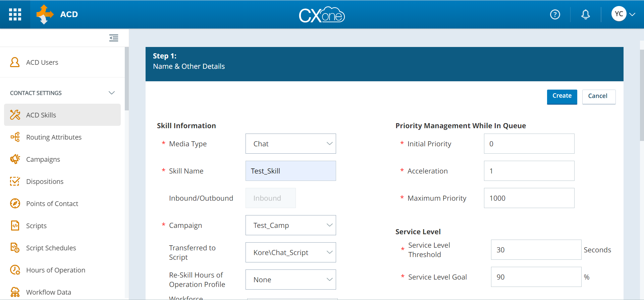Open the app launcher grid icon
Screen dimensions: 644x300
[15, 14]
